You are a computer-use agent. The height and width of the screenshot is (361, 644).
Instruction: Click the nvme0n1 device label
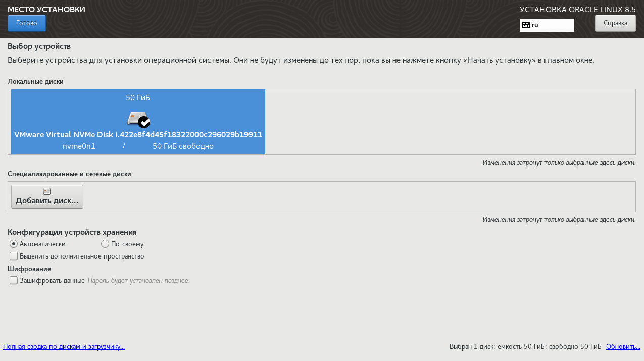[79, 146]
